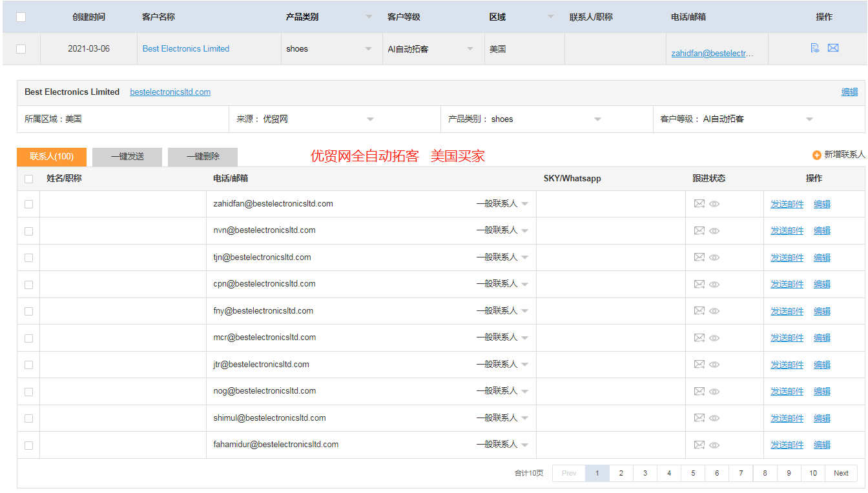This screenshot has height=493, width=868.
Task: Tick checkbox for mcr contact row
Action: pyautogui.click(x=28, y=337)
